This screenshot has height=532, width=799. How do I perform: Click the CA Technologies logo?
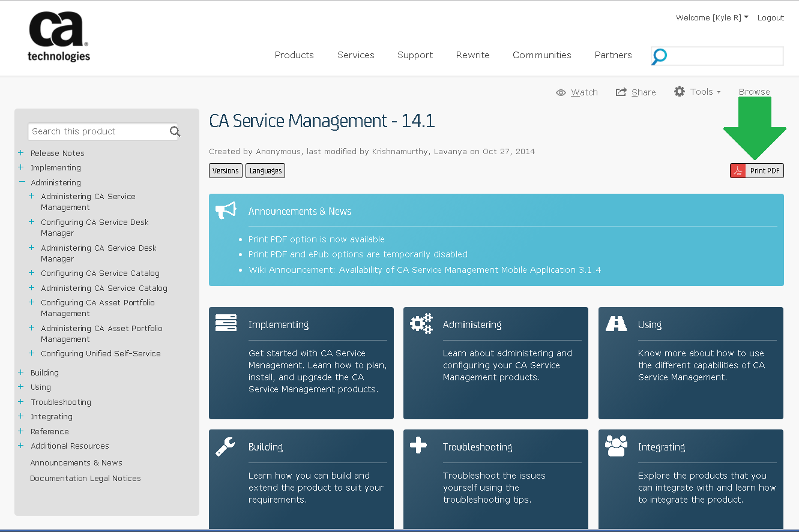click(x=59, y=37)
